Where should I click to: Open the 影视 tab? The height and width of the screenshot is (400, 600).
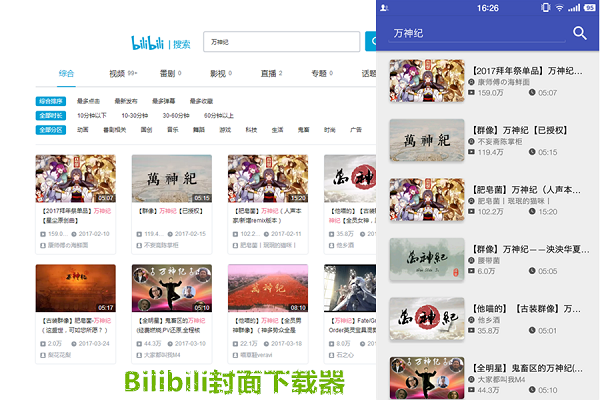coord(221,73)
